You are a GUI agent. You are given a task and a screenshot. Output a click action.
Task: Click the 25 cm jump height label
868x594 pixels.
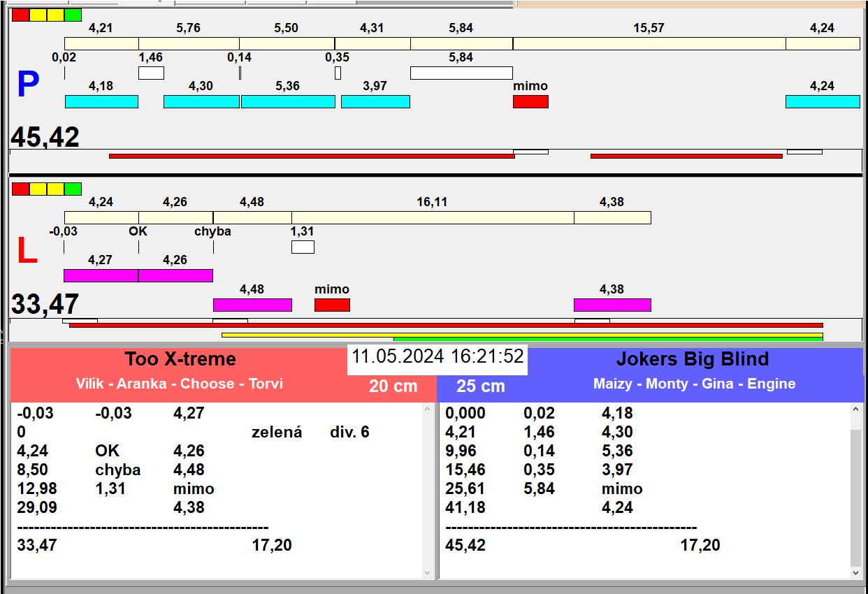481,386
